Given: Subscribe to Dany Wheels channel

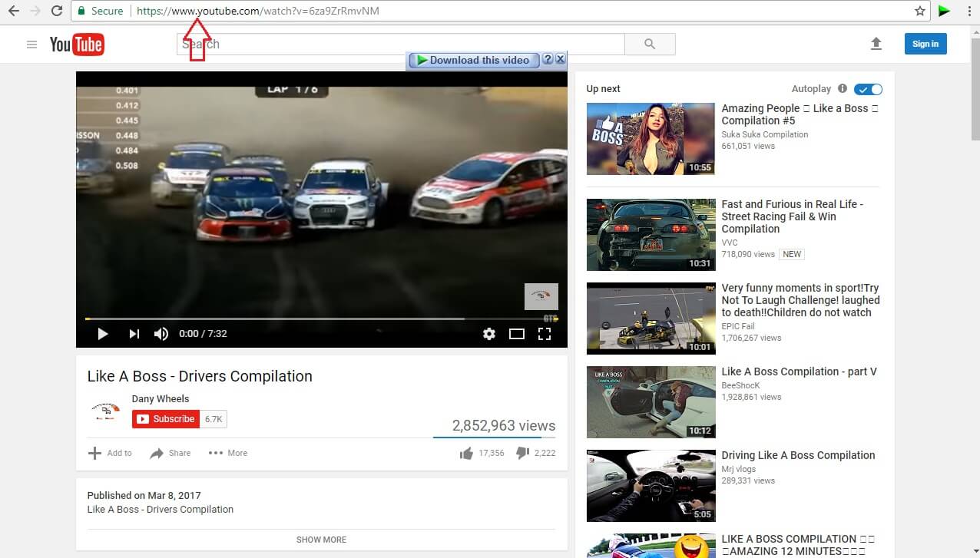Looking at the screenshot, I should click(166, 419).
